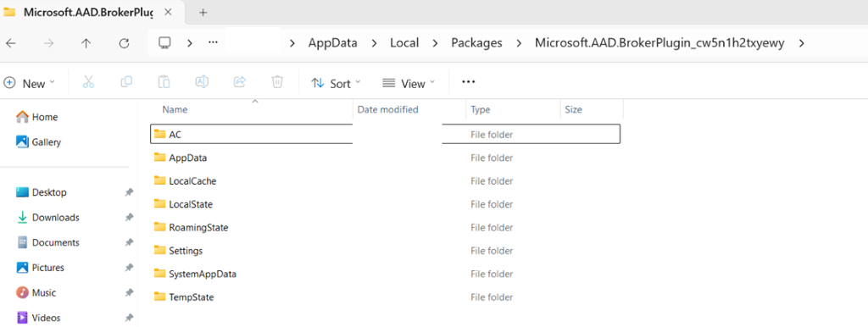Click the This PC monitor icon in address bar
The width and height of the screenshot is (868, 327).
click(x=164, y=42)
